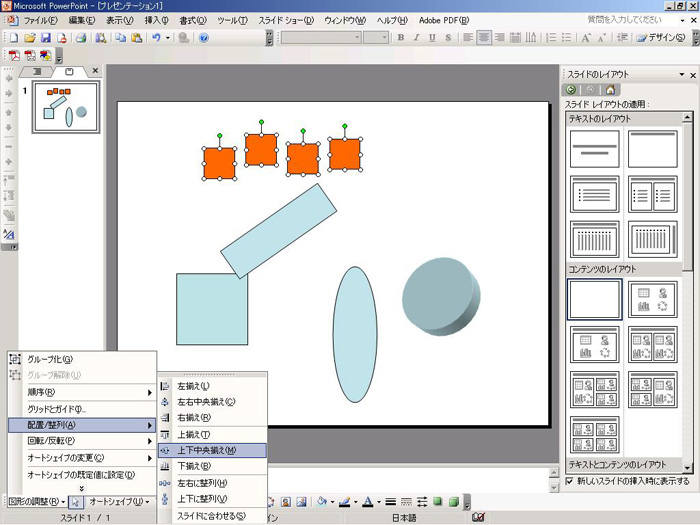The height and width of the screenshot is (525, 700).
Task: Open the 図形の調整(R) draw button
Action: pos(37,502)
